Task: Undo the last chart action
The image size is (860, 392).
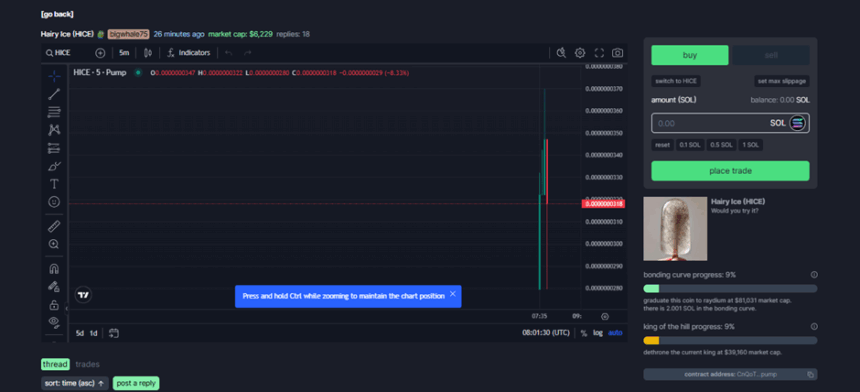Action: pos(229,53)
